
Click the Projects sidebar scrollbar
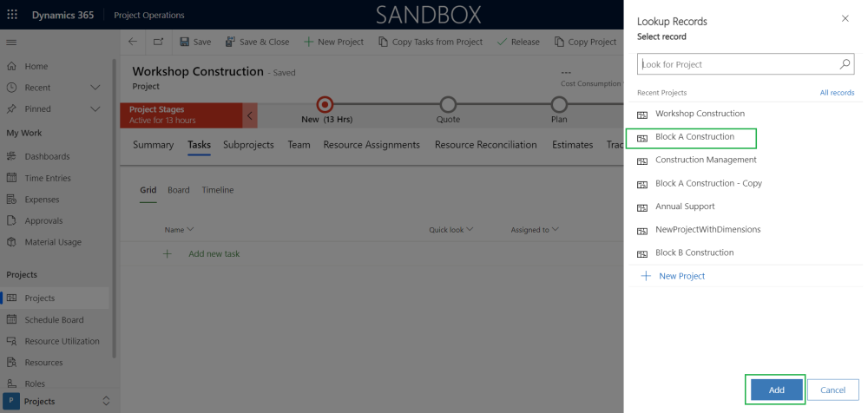coord(114,207)
